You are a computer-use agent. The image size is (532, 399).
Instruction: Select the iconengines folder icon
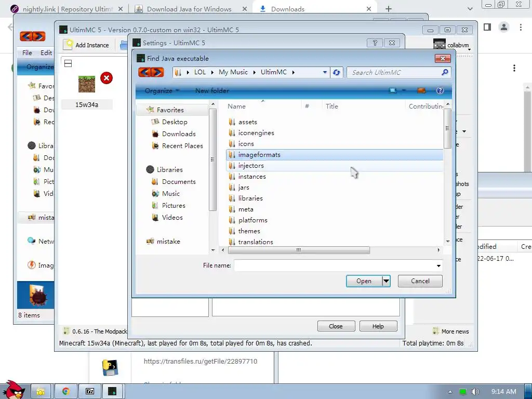tap(232, 133)
